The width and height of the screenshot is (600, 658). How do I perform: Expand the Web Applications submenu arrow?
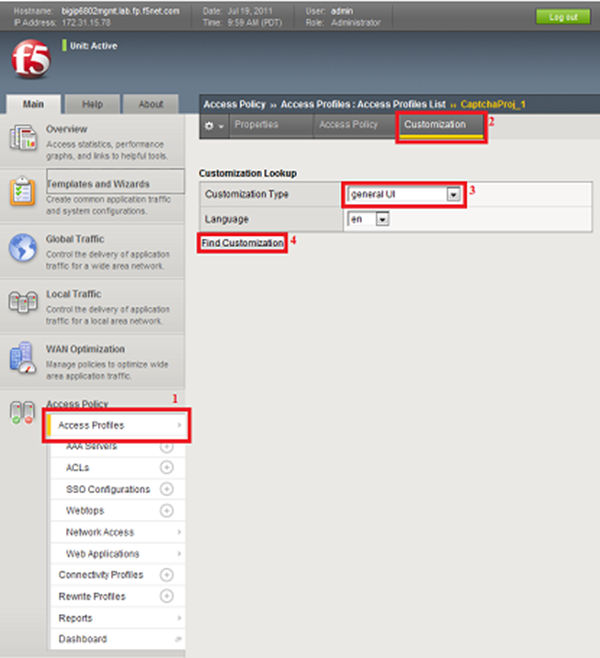(179, 554)
